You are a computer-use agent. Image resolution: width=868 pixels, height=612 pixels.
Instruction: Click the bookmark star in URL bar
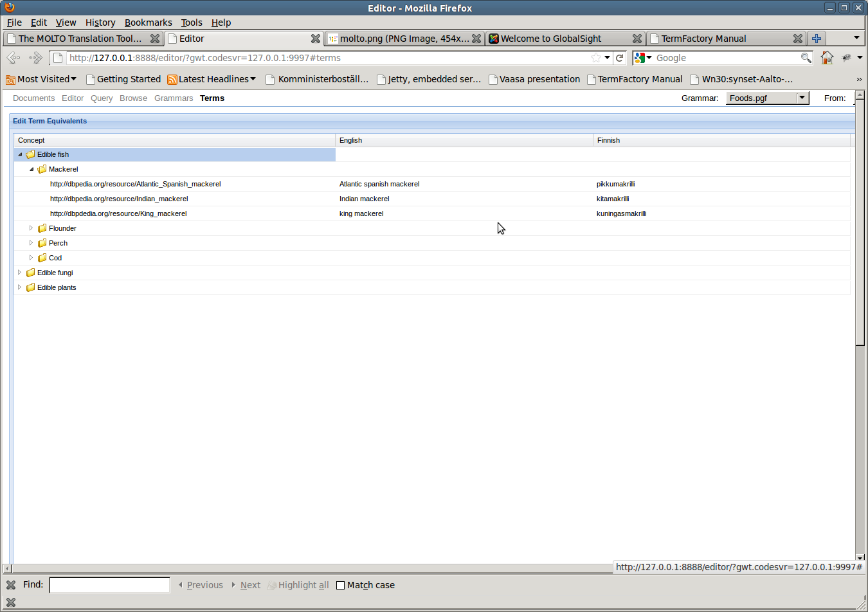596,58
